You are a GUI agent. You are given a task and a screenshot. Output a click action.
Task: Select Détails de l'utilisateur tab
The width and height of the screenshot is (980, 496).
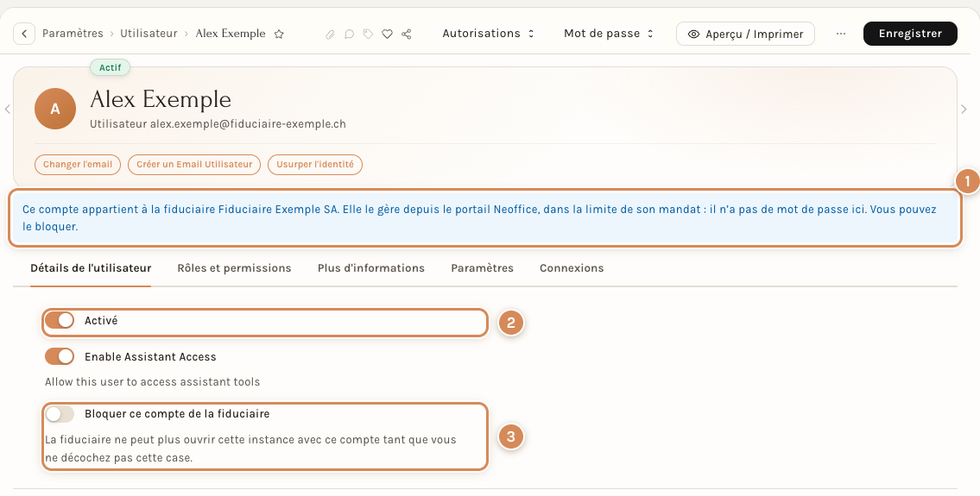[x=91, y=268]
